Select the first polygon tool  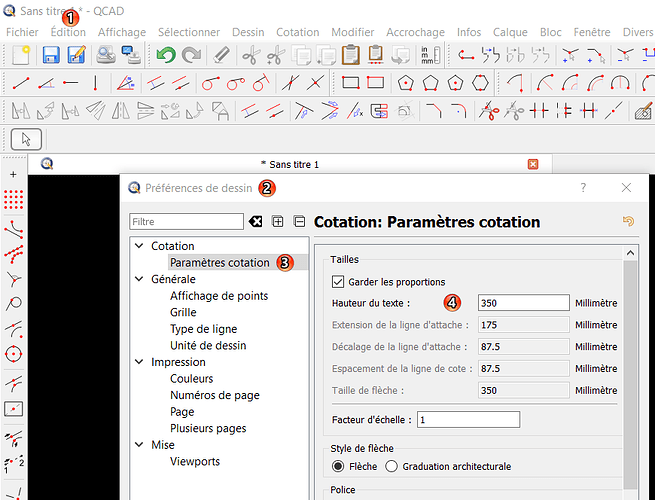click(405, 83)
